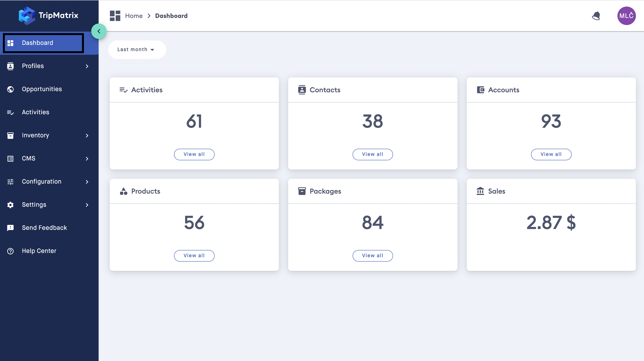Open the Profiles section icon
The width and height of the screenshot is (644, 361).
[11, 66]
